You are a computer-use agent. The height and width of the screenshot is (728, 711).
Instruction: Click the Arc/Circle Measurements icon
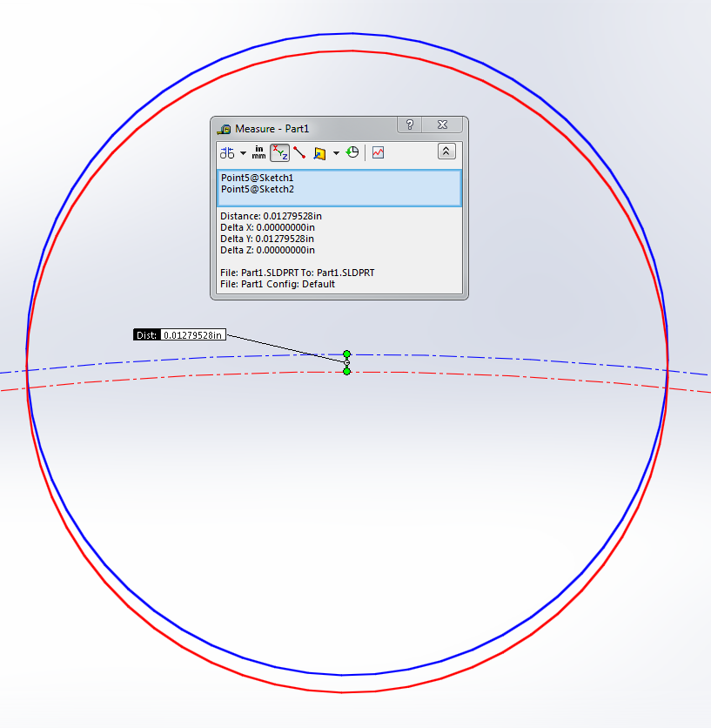226,152
